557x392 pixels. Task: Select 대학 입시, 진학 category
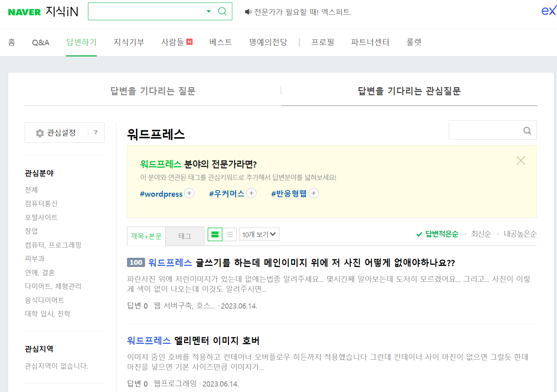click(x=47, y=314)
